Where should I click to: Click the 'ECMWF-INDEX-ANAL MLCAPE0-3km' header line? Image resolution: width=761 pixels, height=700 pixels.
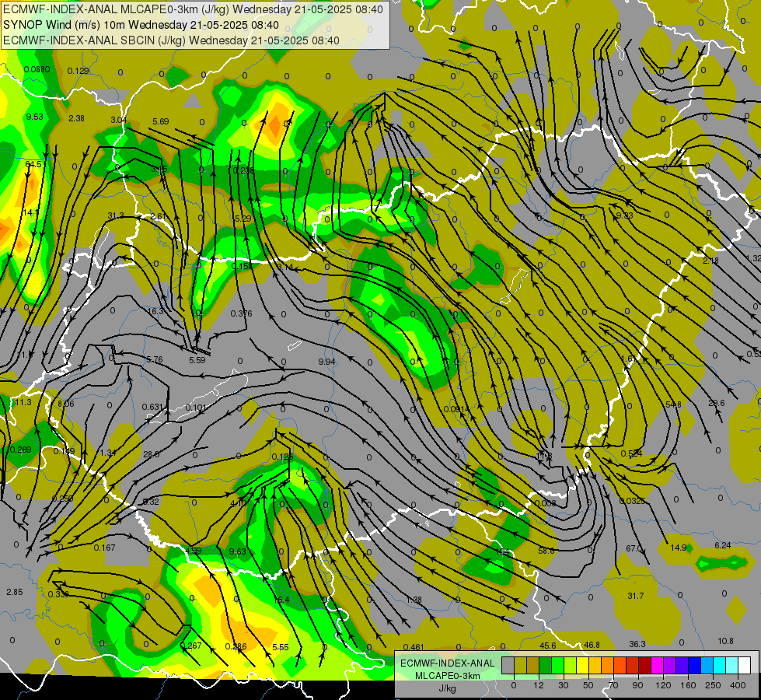193,9
